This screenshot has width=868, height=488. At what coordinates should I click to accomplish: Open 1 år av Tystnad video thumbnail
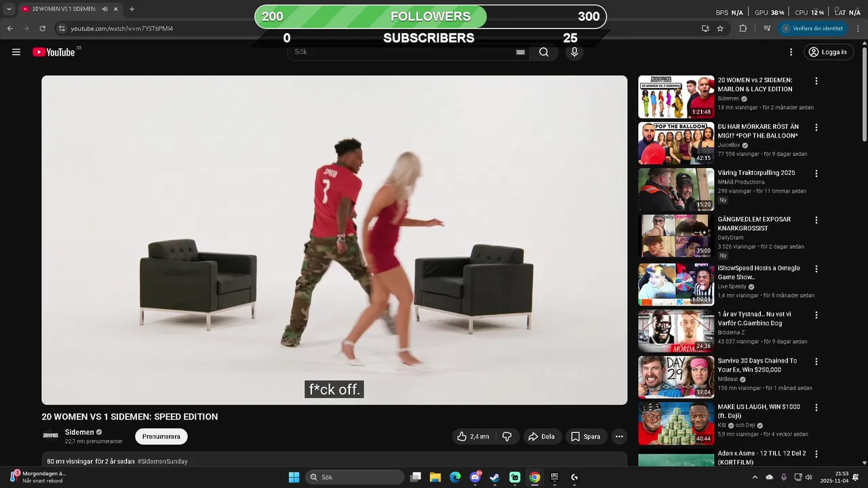676,331
